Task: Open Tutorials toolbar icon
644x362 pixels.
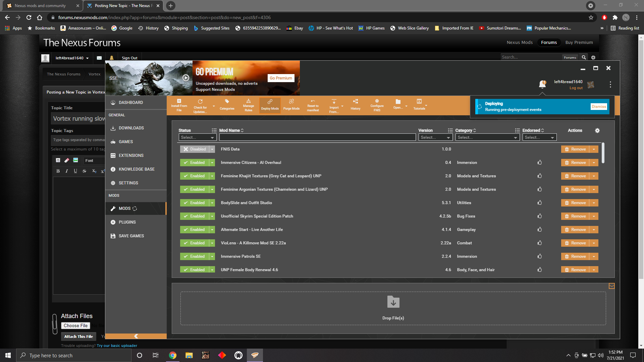Action: [x=419, y=105]
